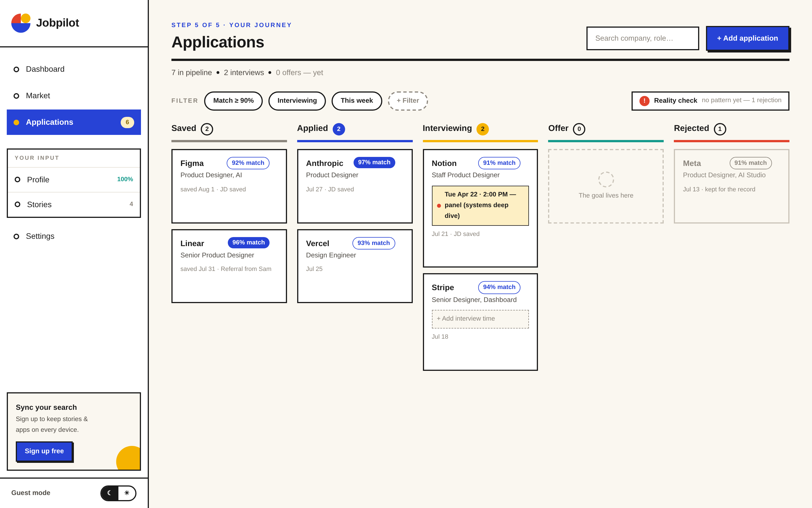Open the Vercel application card
812x508 pixels.
click(355, 266)
